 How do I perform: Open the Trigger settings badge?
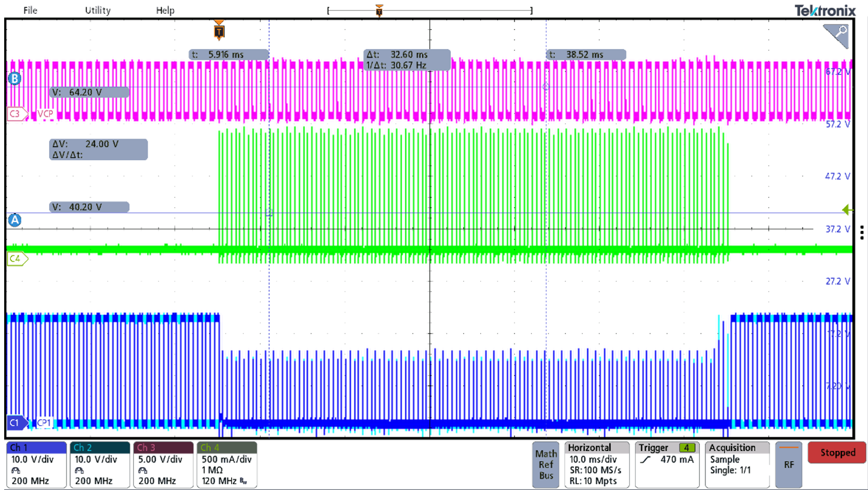666,464
